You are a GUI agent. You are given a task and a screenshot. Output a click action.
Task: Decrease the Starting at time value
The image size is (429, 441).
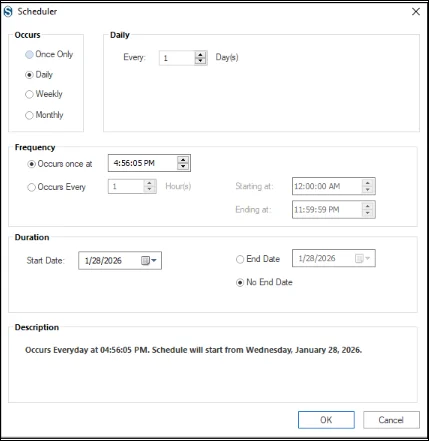pyautogui.click(x=368, y=189)
